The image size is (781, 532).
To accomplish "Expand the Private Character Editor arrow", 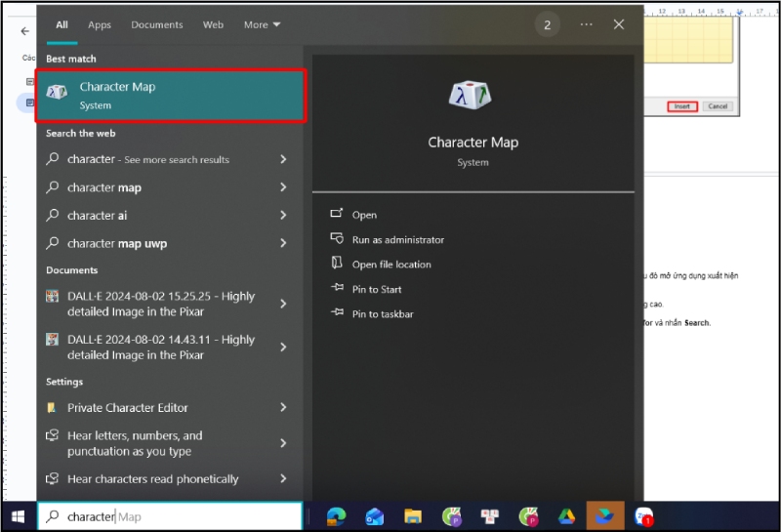I will click(283, 407).
